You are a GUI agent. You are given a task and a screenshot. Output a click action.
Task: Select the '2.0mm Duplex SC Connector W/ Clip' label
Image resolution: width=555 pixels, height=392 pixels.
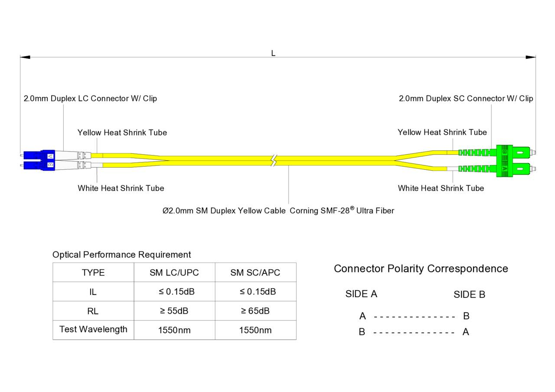click(x=466, y=99)
